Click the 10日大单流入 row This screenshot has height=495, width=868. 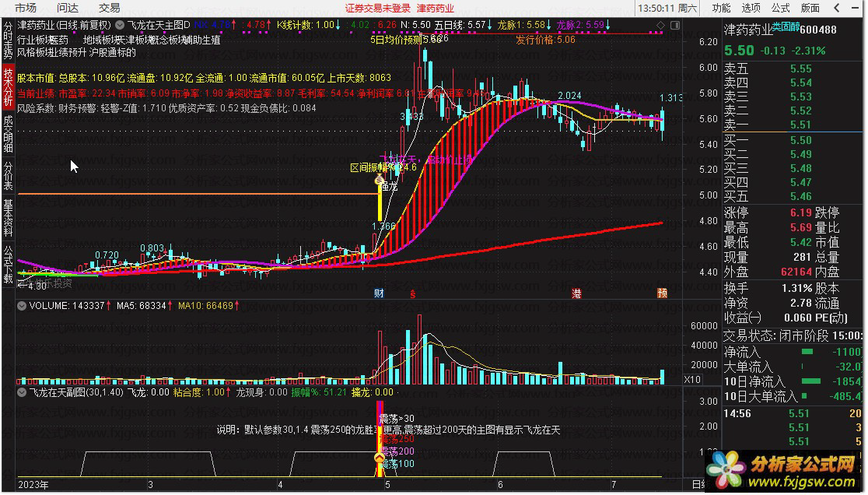(x=793, y=396)
